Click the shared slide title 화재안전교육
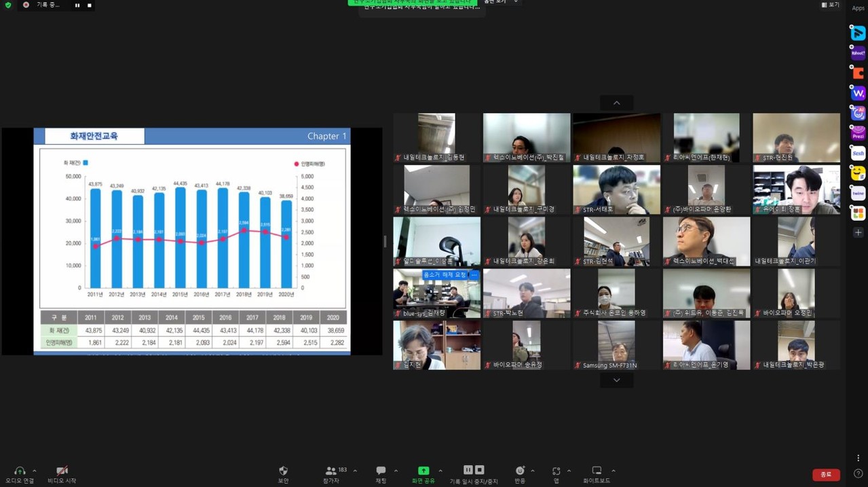 point(94,136)
